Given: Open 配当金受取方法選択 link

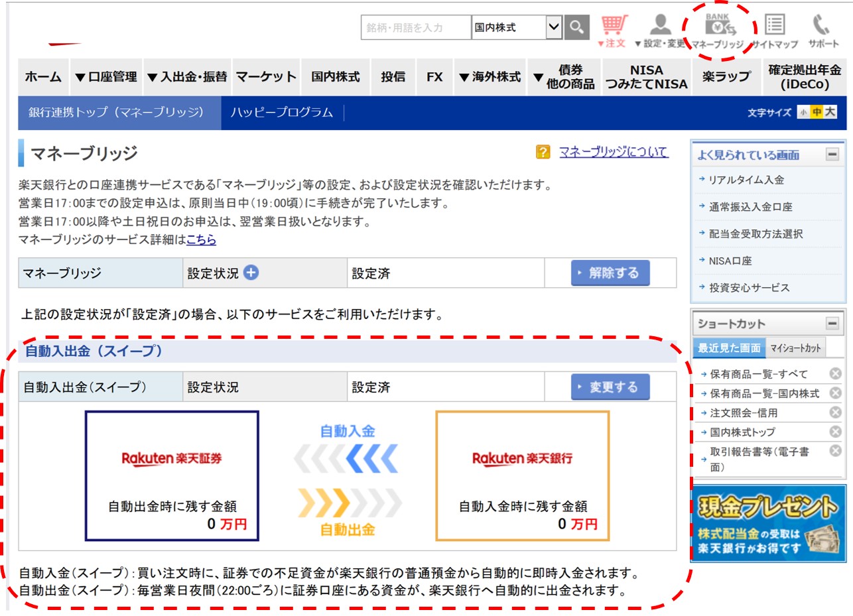Looking at the screenshot, I should [x=755, y=234].
